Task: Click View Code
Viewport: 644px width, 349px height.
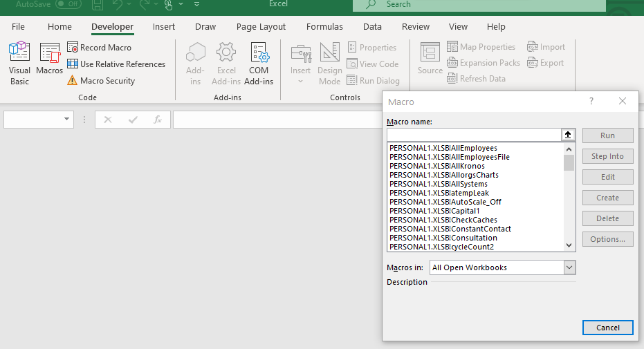Action: click(373, 64)
